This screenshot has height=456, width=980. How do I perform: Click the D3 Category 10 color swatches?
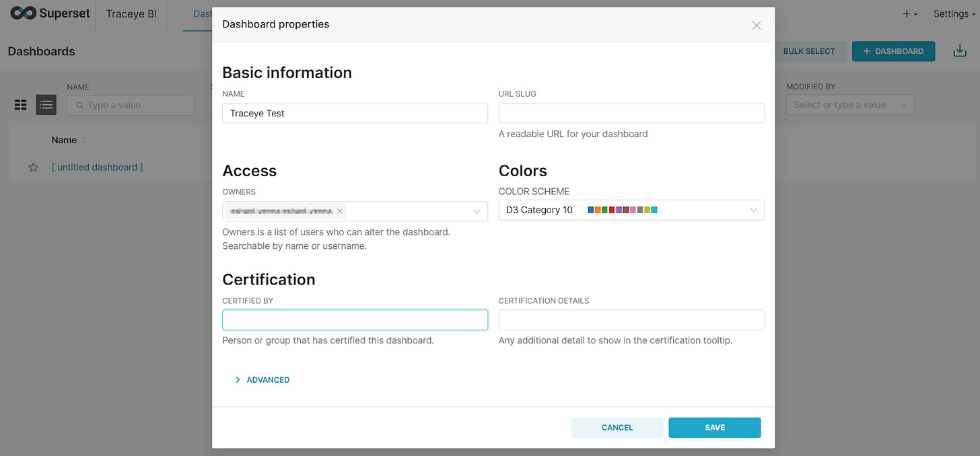(622, 211)
